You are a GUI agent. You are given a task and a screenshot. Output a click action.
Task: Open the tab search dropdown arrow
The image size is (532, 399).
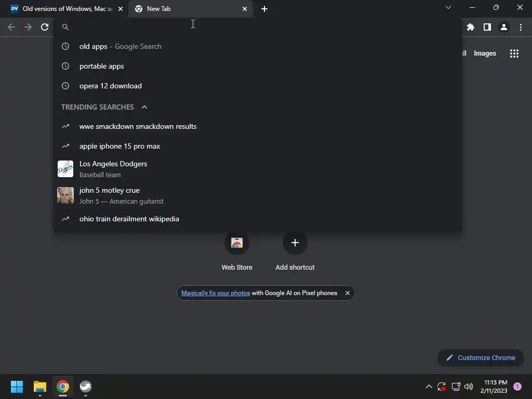(x=448, y=7)
